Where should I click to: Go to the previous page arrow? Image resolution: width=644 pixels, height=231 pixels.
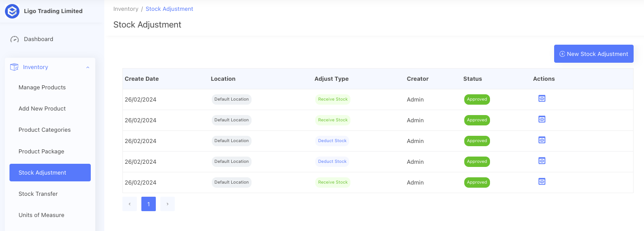click(130, 204)
